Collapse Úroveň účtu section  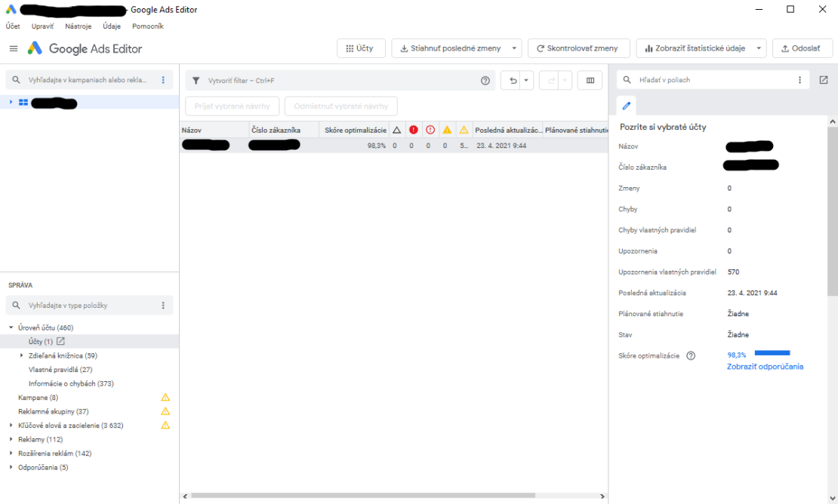point(11,327)
